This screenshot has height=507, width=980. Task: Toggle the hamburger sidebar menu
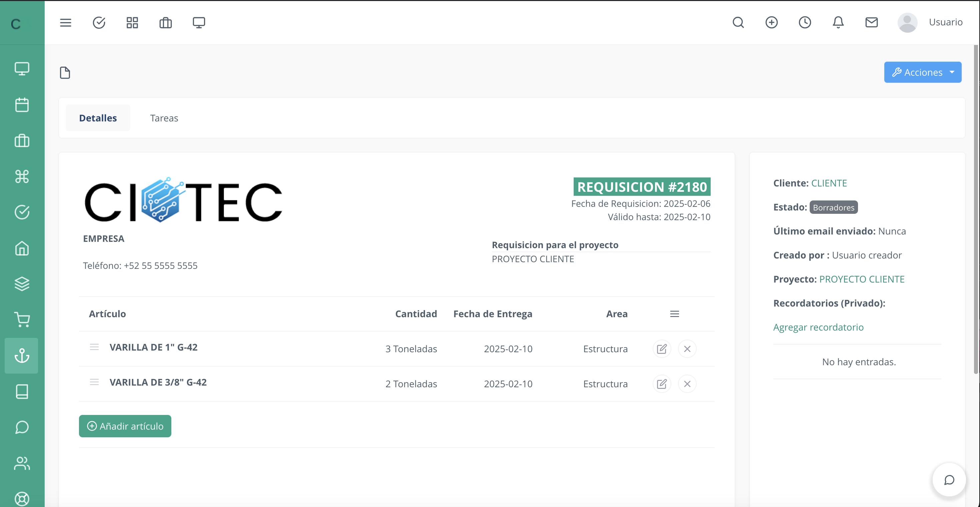coord(65,22)
